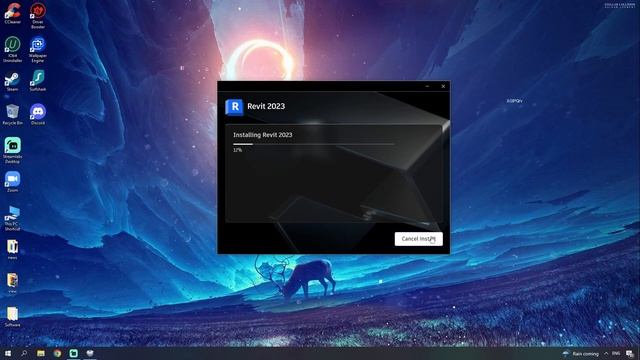The height and width of the screenshot is (360, 640).
Task: Open Google Chrome from the taskbar
Action: click(57, 353)
